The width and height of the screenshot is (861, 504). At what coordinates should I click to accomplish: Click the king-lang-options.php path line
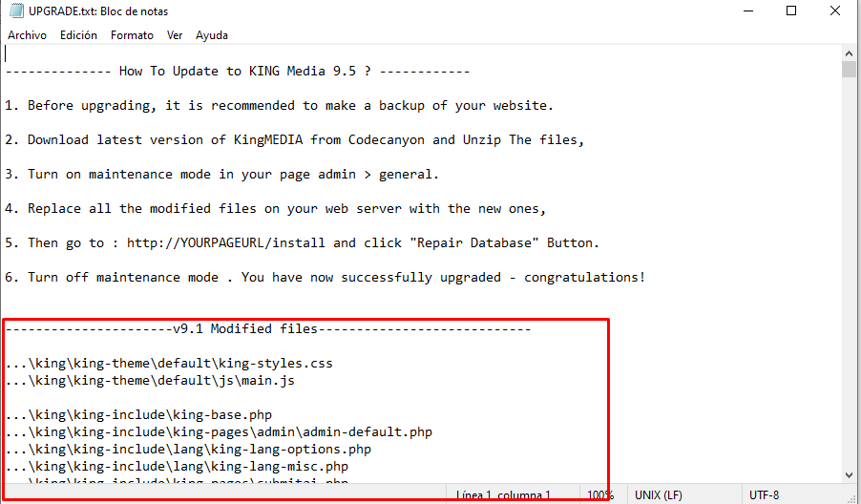coord(188,449)
